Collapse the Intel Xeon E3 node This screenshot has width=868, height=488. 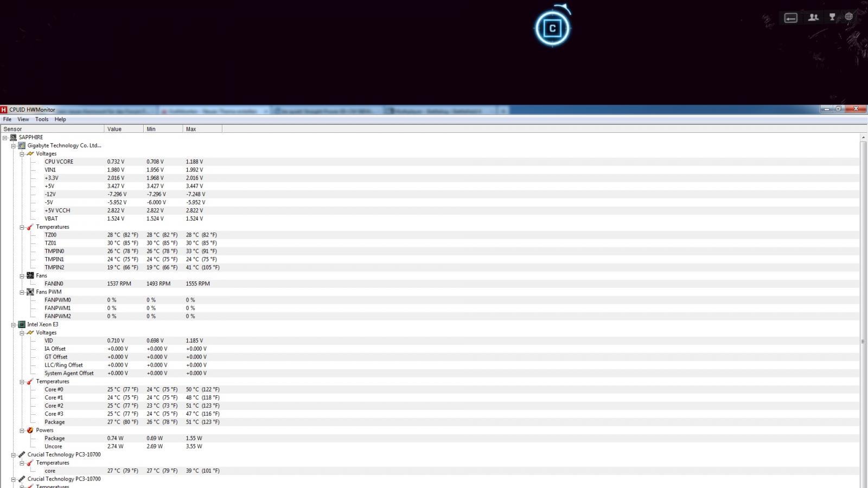[x=13, y=324]
